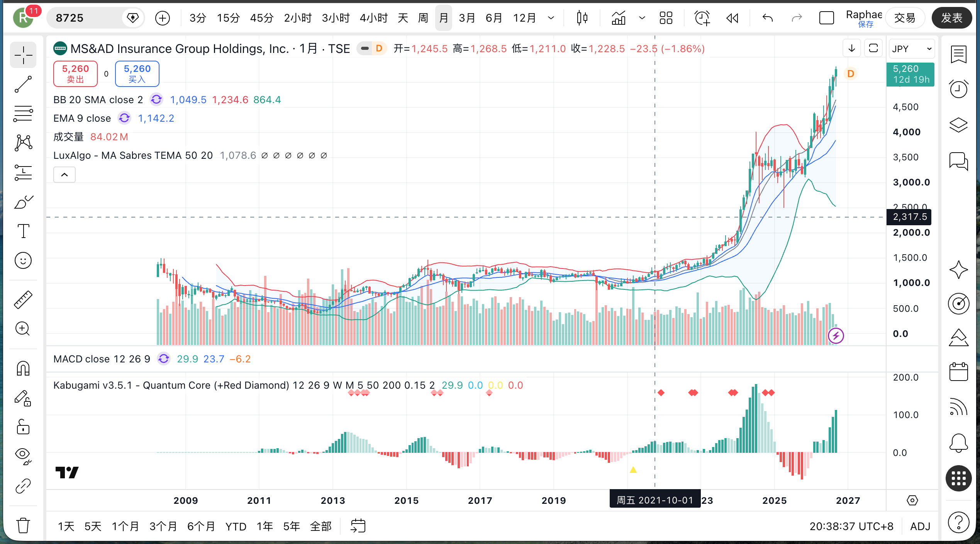Open the bar replay rewind tool

point(732,18)
